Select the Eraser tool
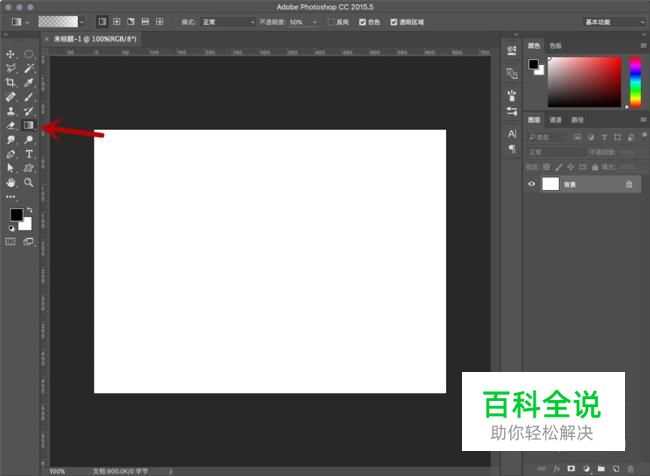The height and width of the screenshot is (476, 650). click(11, 125)
